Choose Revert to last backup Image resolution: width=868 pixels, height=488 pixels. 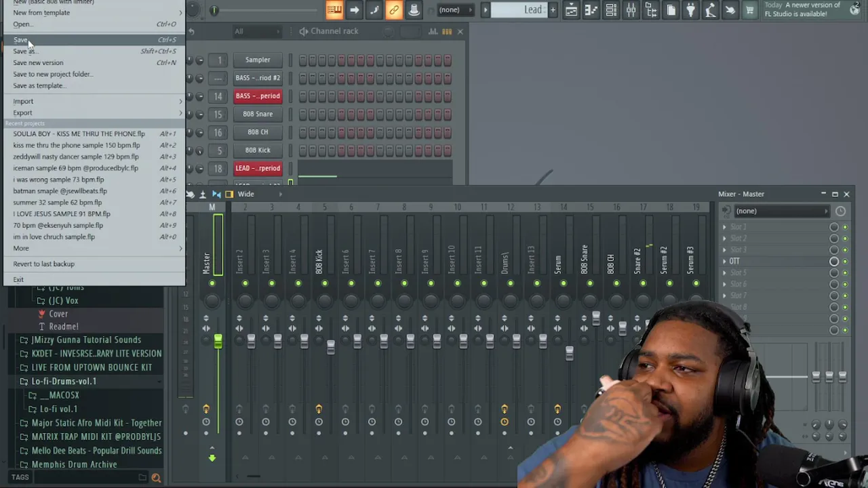click(93, 264)
